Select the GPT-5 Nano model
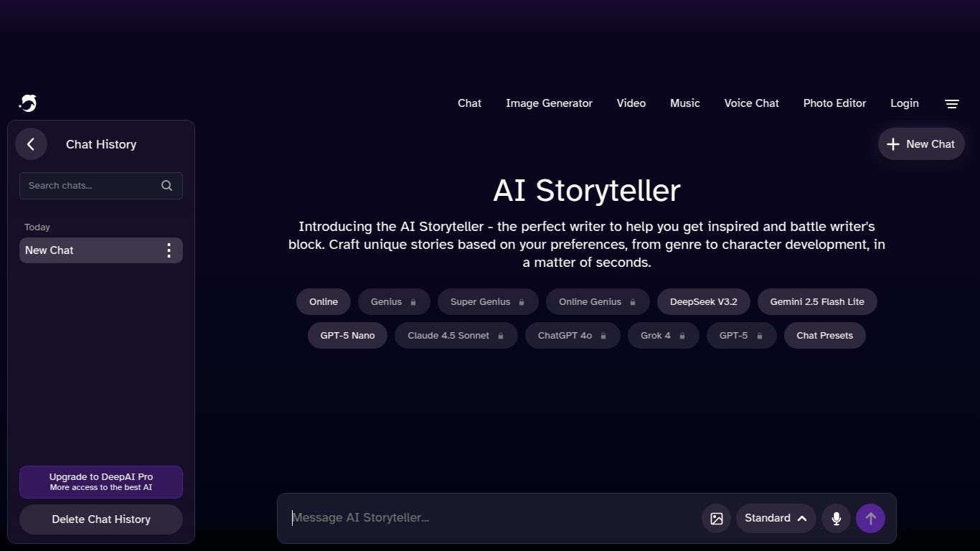The image size is (980, 551). pos(347,335)
